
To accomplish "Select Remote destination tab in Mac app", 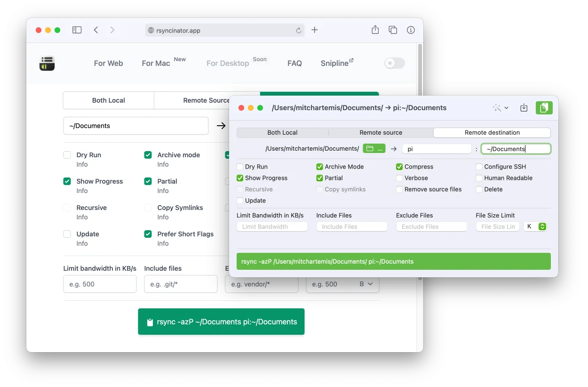I will [492, 133].
